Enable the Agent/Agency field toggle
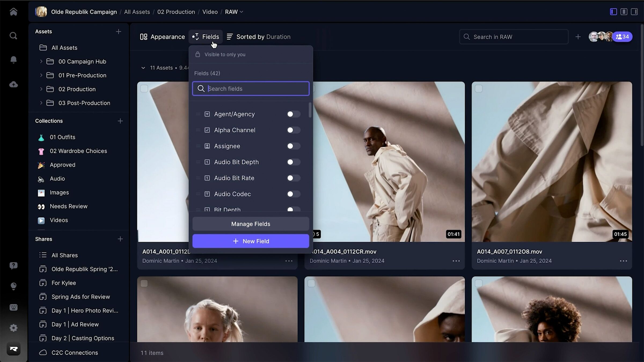The width and height of the screenshot is (644, 362). [293, 114]
